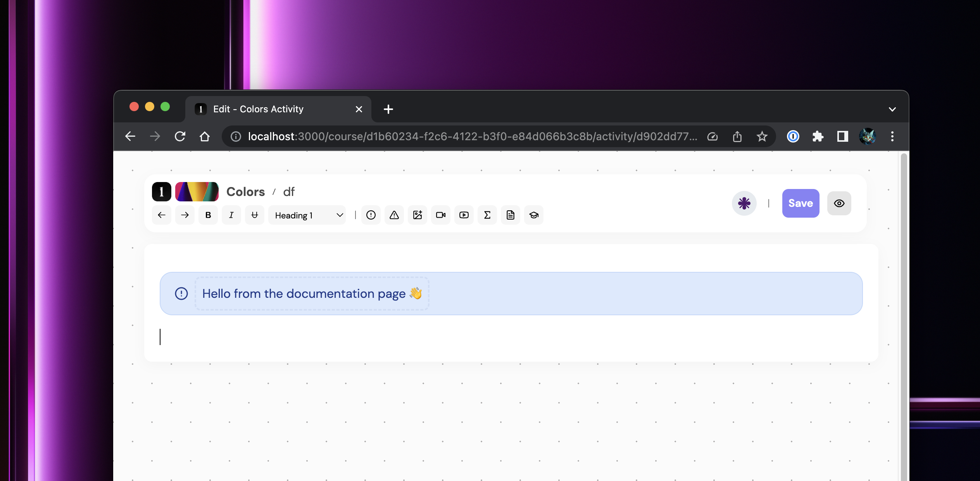Preview the activity with eye icon
Image resolution: width=980 pixels, height=481 pixels.
click(x=839, y=203)
